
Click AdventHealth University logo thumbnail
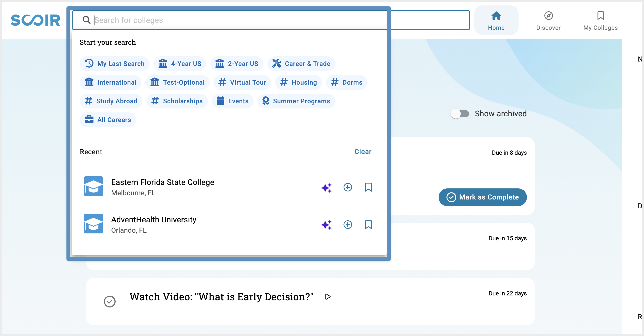[93, 224]
